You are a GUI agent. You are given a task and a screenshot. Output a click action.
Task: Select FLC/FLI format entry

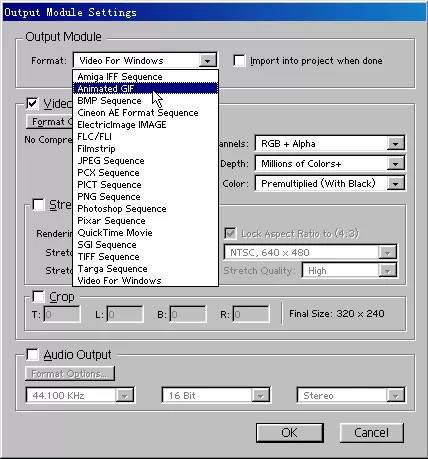(x=145, y=137)
